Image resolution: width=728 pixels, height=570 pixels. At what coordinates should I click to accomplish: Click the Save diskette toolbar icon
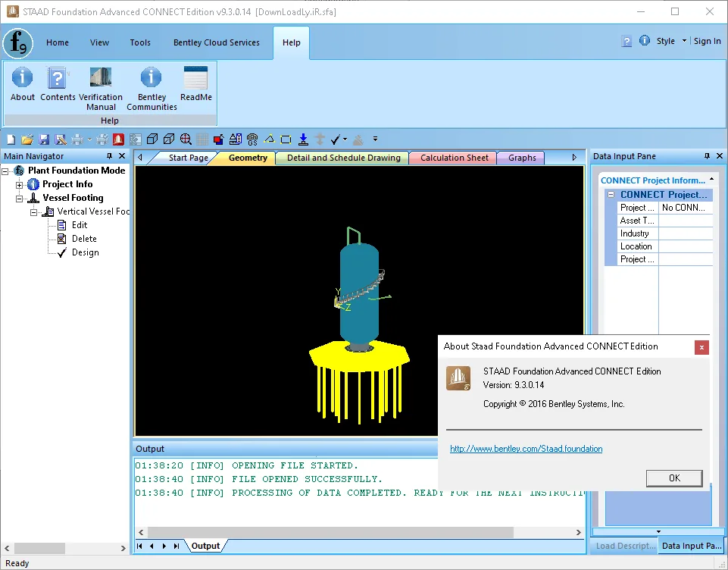(x=44, y=139)
